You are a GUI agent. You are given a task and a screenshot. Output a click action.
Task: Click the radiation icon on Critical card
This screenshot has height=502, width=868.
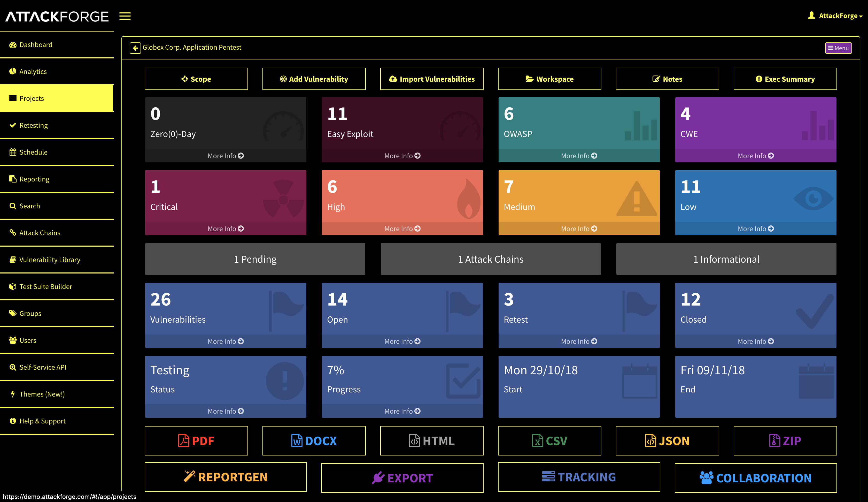pos(283,199)
